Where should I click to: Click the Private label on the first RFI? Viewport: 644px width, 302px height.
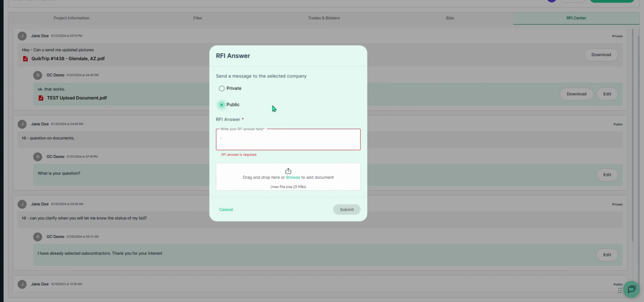pos(617,36)
